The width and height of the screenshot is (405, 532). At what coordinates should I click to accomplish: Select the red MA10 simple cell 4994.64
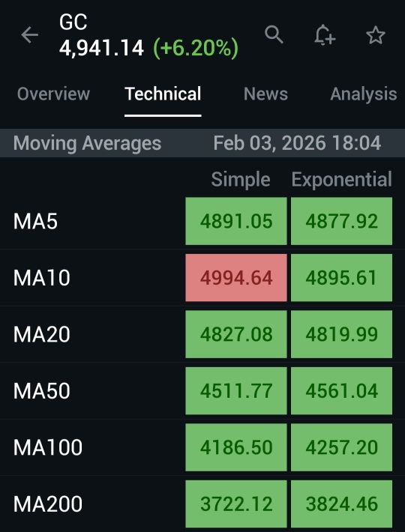(236, 278)
